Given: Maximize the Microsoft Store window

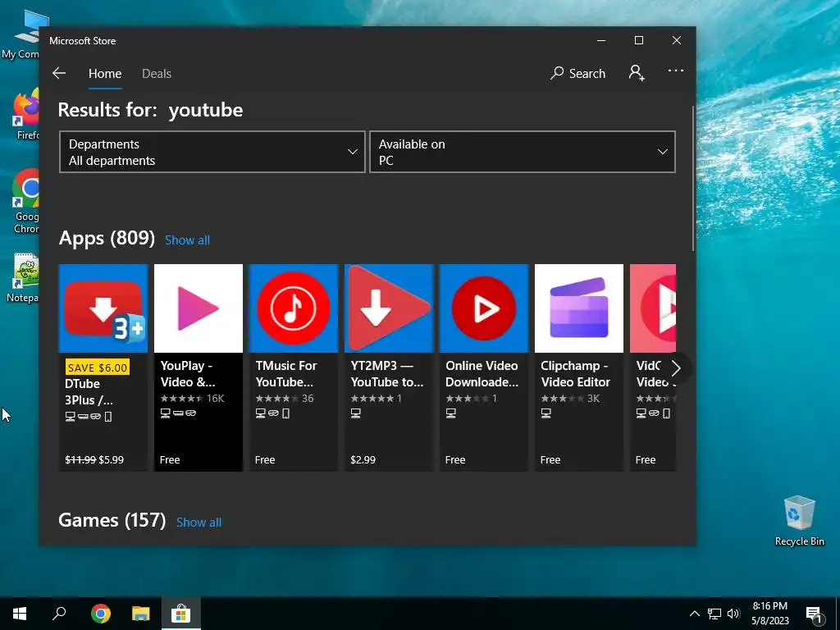Looking at the screenshot, I should click(638, 41).
